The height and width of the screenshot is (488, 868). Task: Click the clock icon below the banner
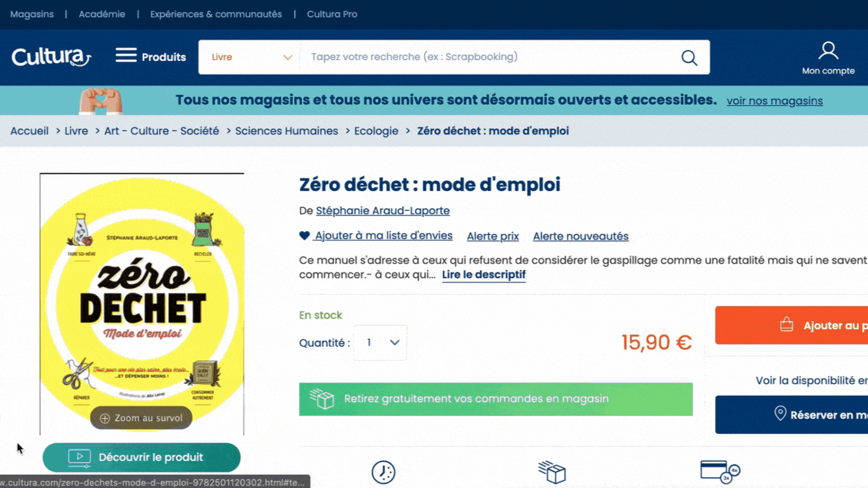(x=383, y=473)
